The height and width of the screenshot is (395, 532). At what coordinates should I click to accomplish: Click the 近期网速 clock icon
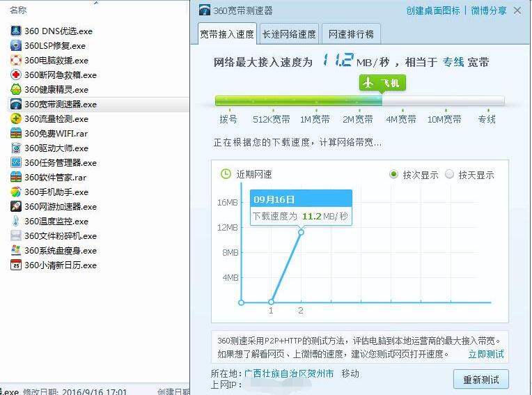pyautogui.click(x=226, y=174)
